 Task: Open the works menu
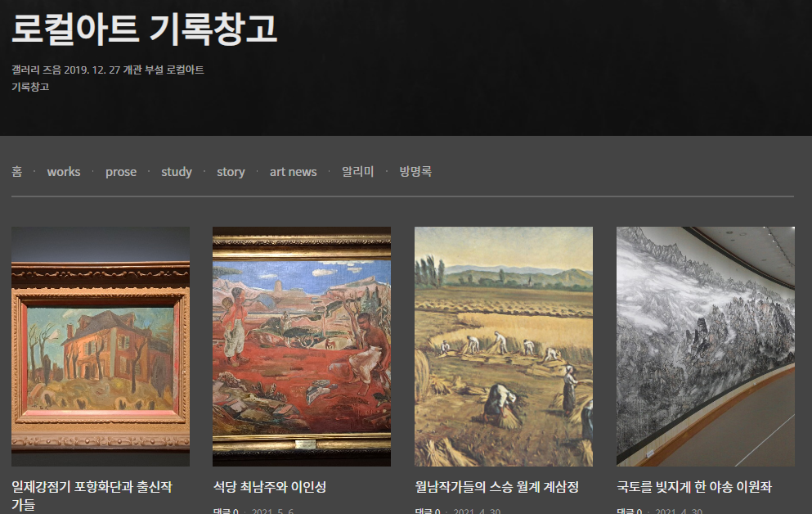coord(64,172)
